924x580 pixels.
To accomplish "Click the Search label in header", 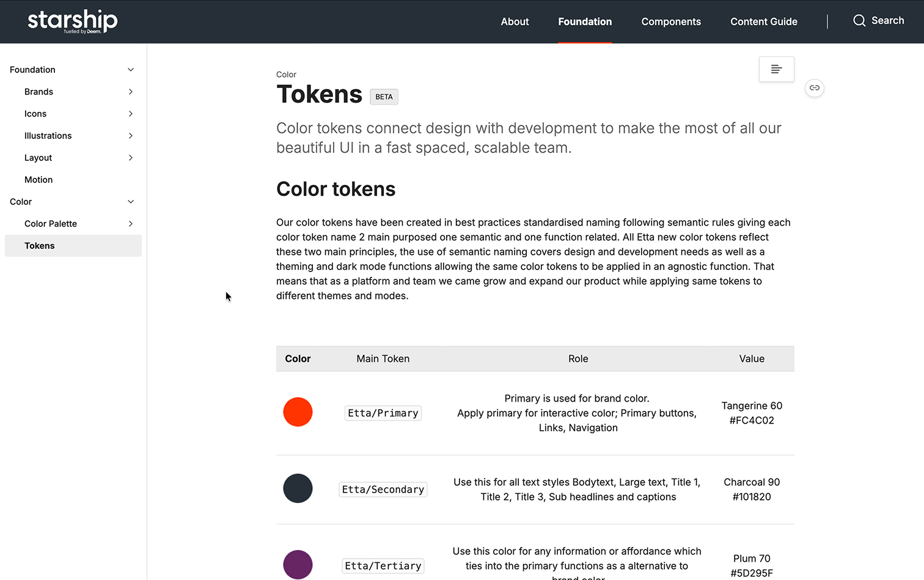I will pyautogui.click(x=887, y=21).
